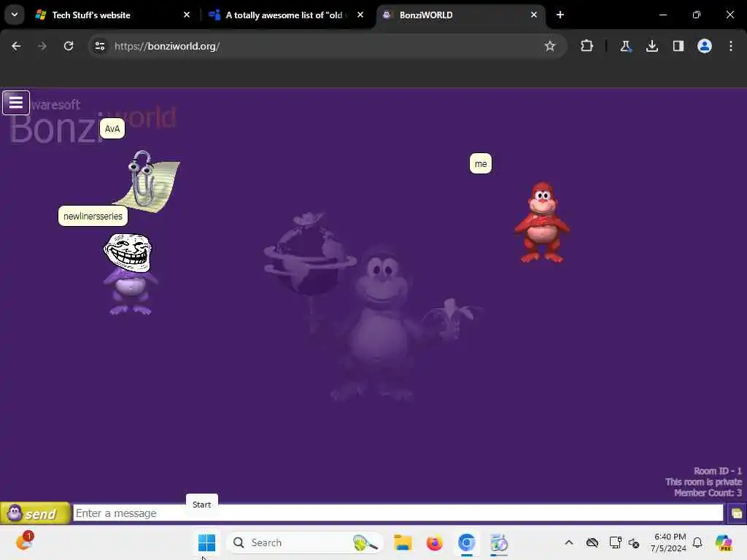The width and height of the screenshot is (747, 560).
Task: Expand the tab search dropdown
Action: (15, 15)
